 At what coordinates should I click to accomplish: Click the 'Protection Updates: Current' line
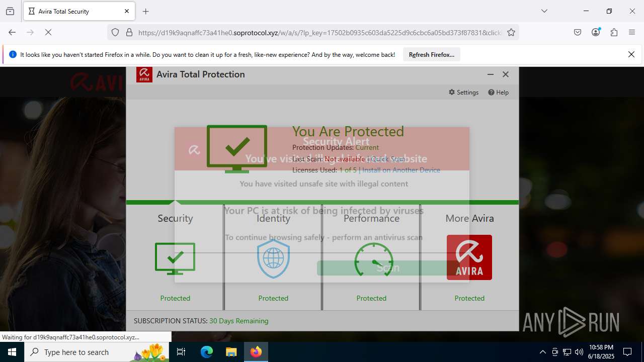336,148
